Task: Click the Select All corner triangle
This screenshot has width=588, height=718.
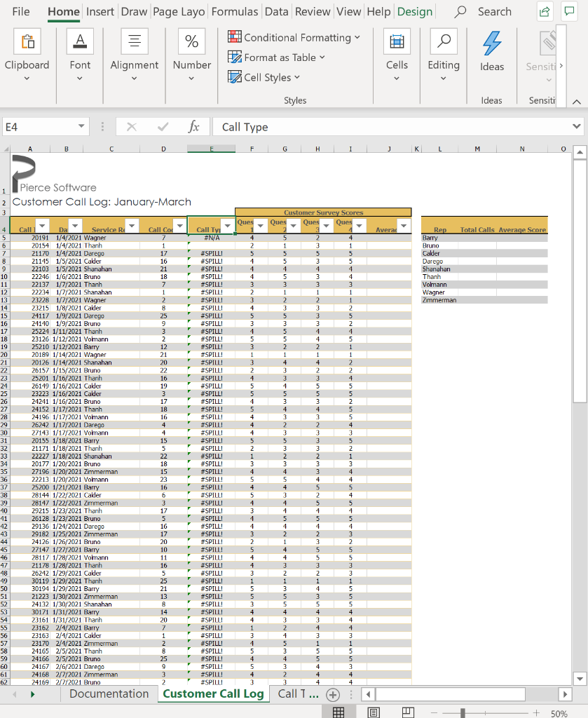Action: 6,149
